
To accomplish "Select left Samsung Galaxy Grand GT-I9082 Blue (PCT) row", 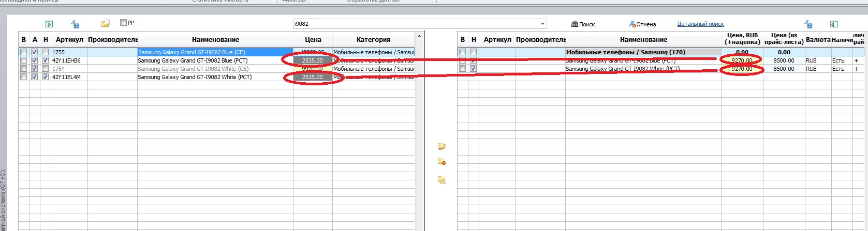I will point(215,60).
